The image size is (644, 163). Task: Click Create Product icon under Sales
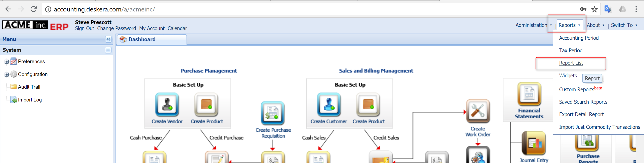(368, 105)
